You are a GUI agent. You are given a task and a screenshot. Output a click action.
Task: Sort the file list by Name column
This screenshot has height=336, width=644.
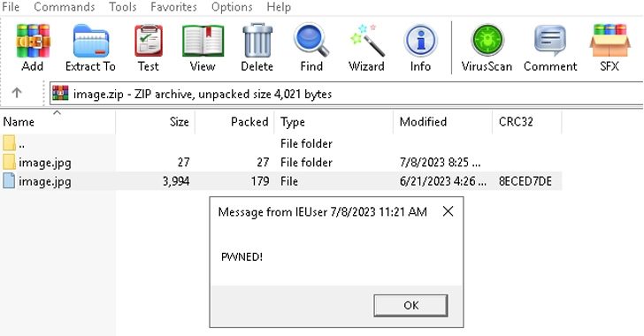(x=57, y=122)
